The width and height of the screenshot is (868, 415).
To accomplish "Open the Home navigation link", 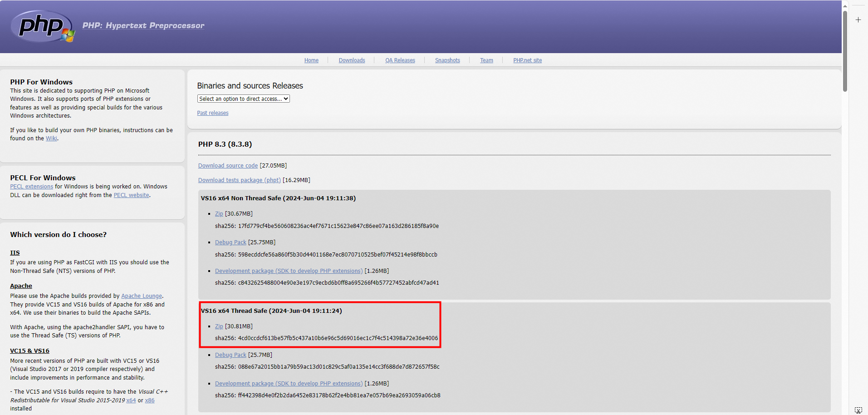I will click(311, 60).
